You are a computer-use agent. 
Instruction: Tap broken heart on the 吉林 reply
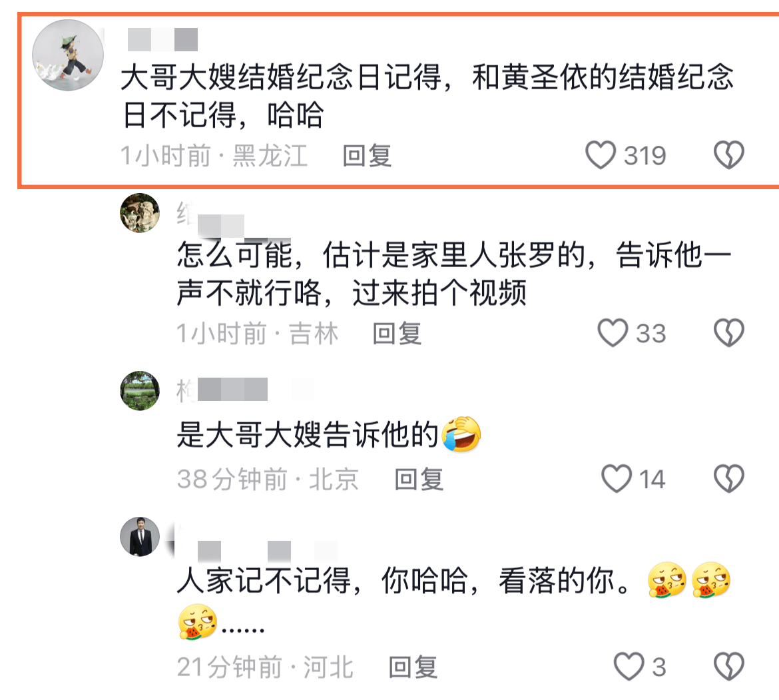coord(729,333)
